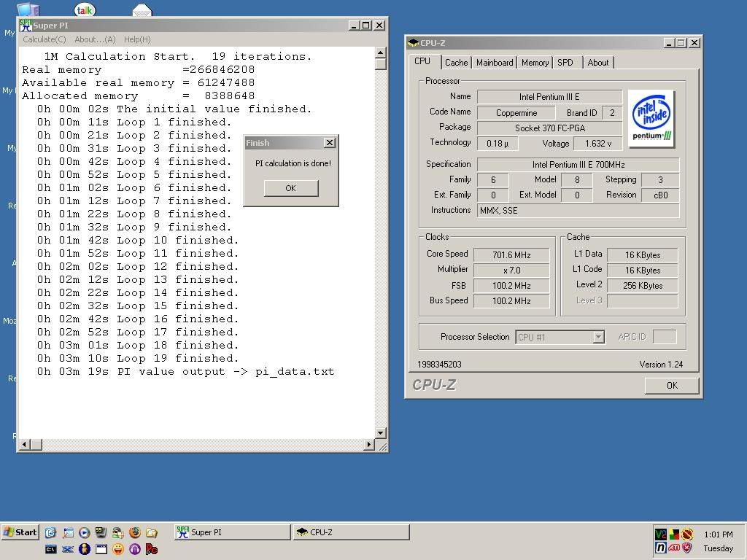This screenshot has height=560, width=747.
Task: Open the Yahoo Messenger smiley icon
Action: 118,549
